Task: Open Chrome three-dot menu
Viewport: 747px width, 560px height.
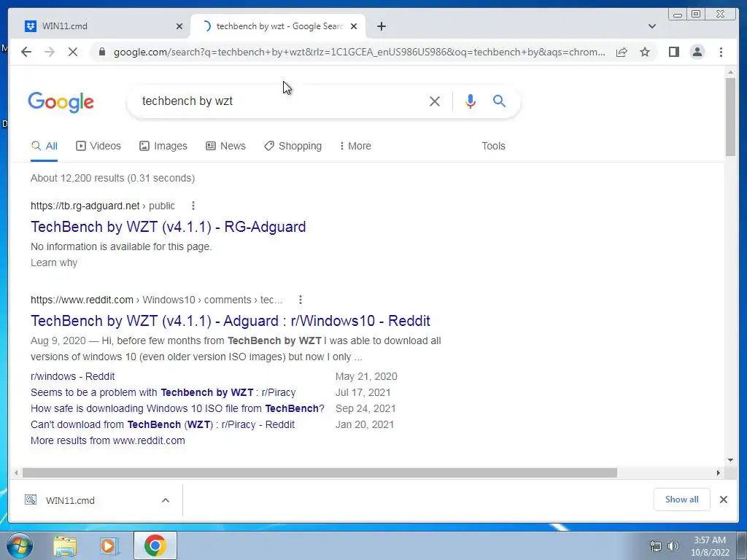Action: pos(721,52)
